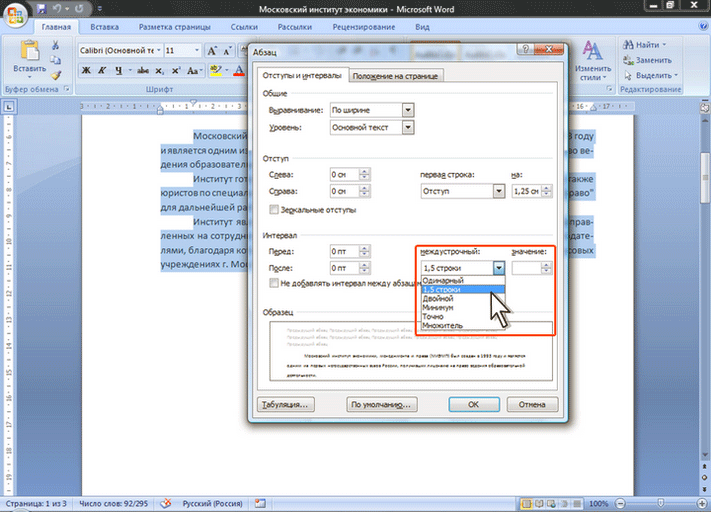
Task: Switch to Print Layout view icon
Action: 526,503
